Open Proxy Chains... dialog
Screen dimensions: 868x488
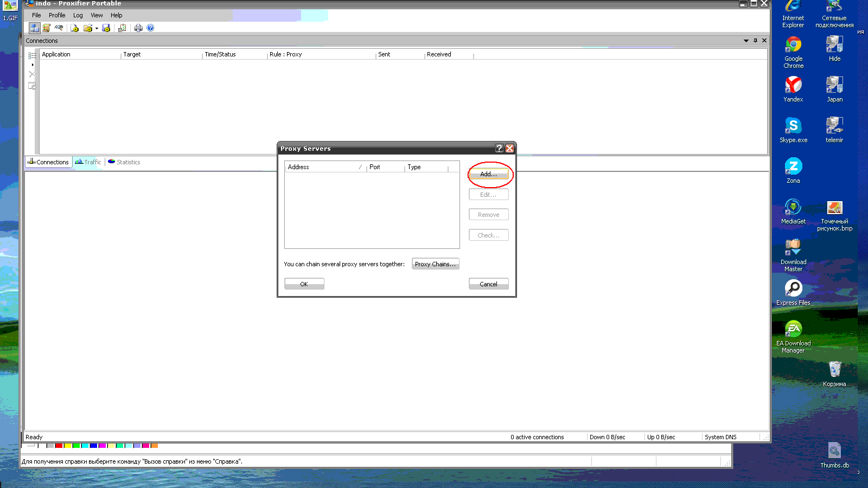(x=436, y=264)
